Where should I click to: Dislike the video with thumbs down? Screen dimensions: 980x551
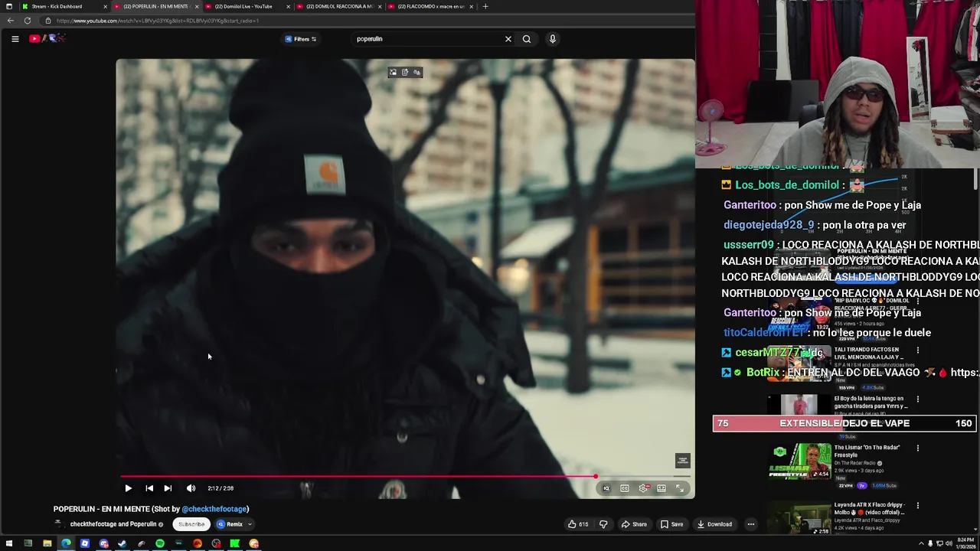click(603, 524)
